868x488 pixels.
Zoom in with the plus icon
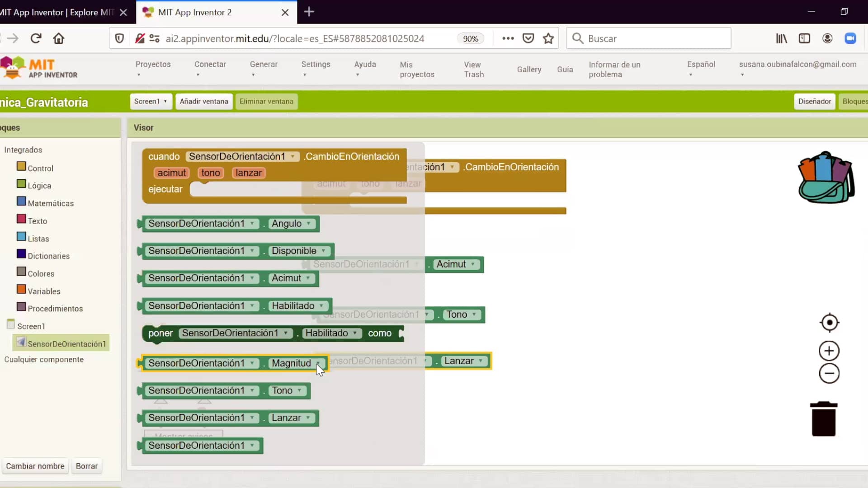(x=829, y=351)
